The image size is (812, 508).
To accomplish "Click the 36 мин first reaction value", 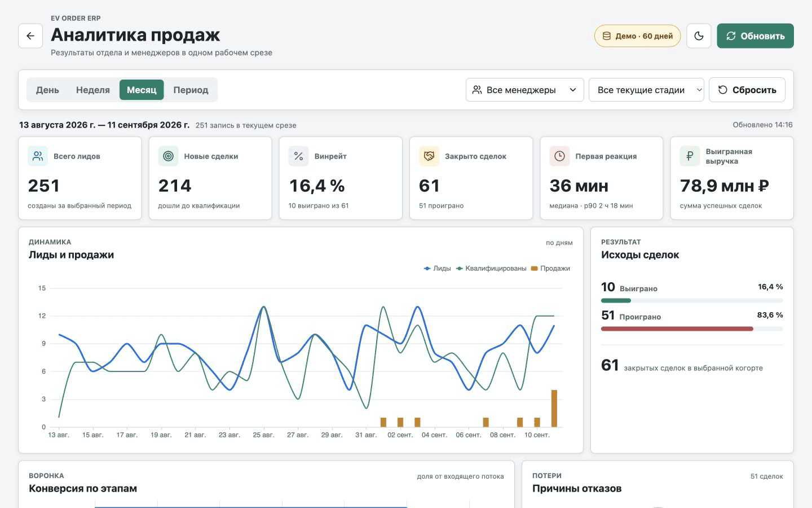I will click(579, 186).
